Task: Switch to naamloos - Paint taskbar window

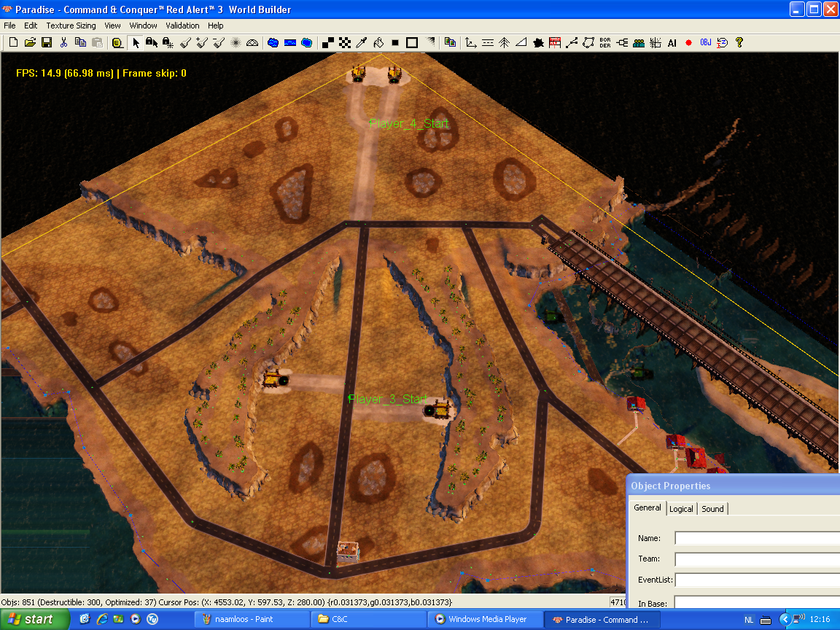Action: 252,619
